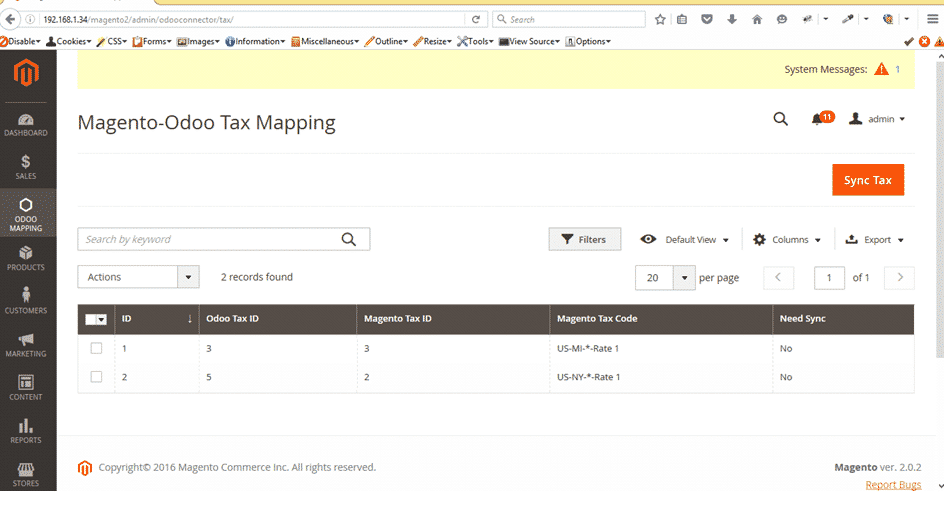Viewport: 944px width, 506px height.
Task: Go to browser home page icon
Action: click(x=757, y=19)
